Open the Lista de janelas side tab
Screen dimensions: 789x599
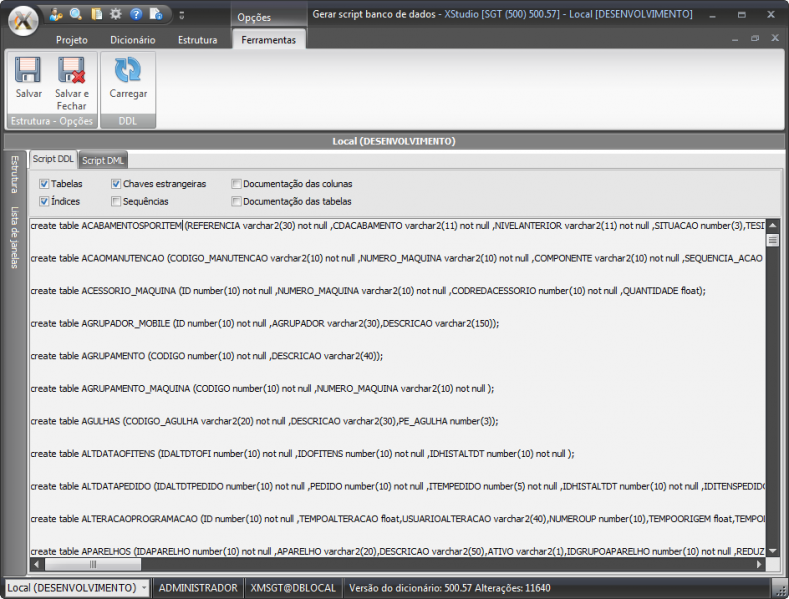point(14,237)
